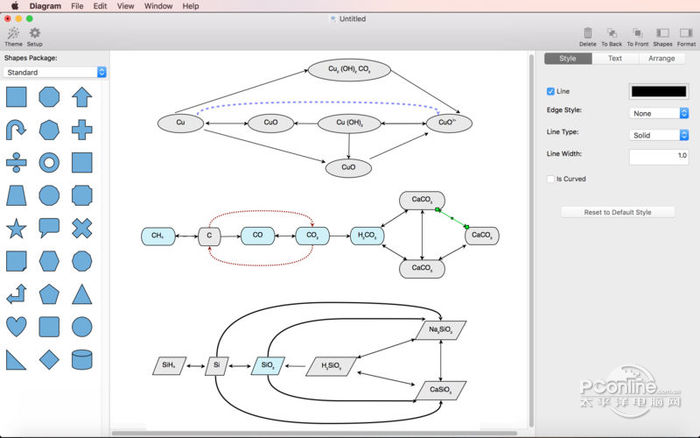
Task: Click the canvas horizontal scrollbar
Action: point(314,433)
